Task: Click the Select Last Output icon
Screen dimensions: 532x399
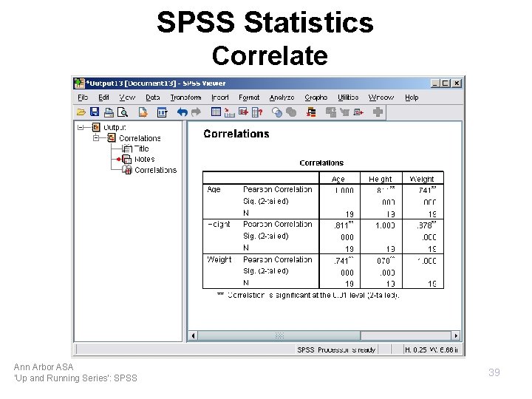Action: tap(311, 112)
